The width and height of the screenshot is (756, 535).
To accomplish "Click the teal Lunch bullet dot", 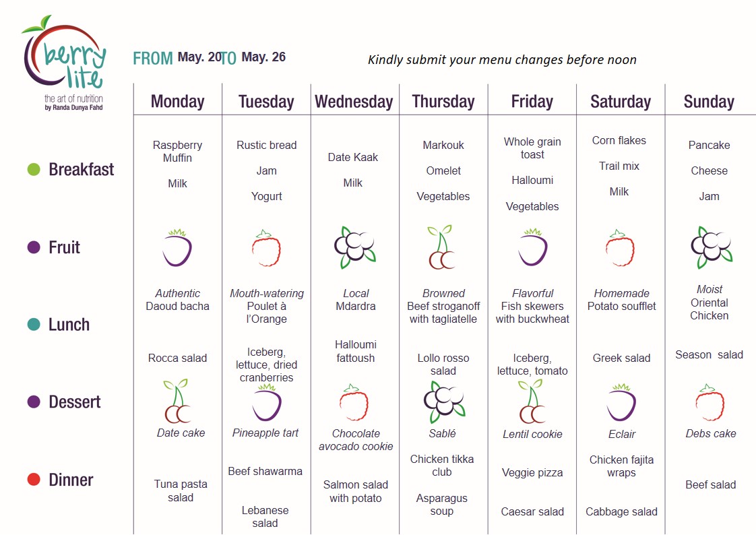I will (34, 324).
